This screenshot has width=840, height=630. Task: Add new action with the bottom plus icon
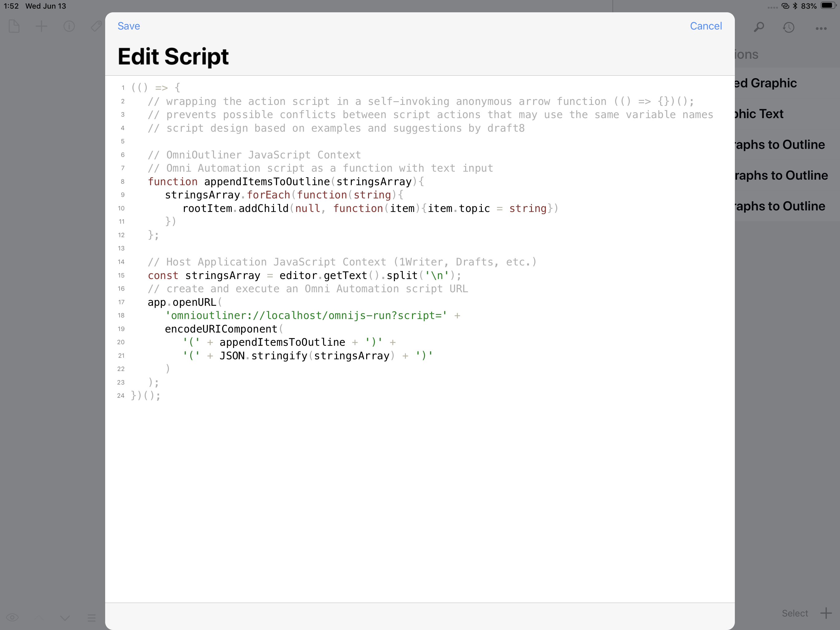[x=826, y=613]
